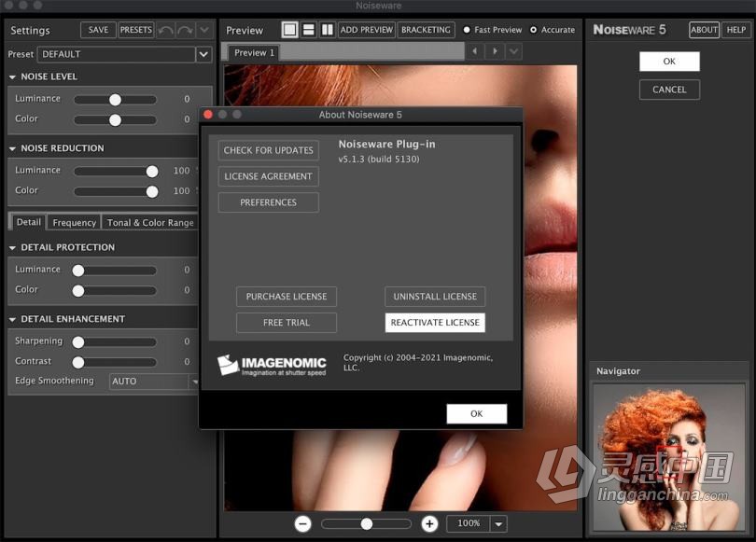Switch to the Frequency tab
Viewport: 756px width, 542px height.
pyautogui.click(x=75, y=223)
